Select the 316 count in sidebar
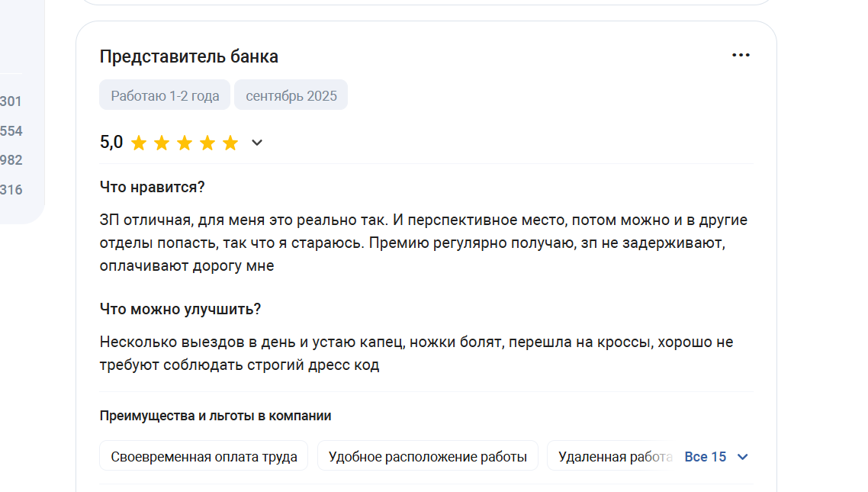The height and width of the screenshot is (492, 868). point(11,190)
